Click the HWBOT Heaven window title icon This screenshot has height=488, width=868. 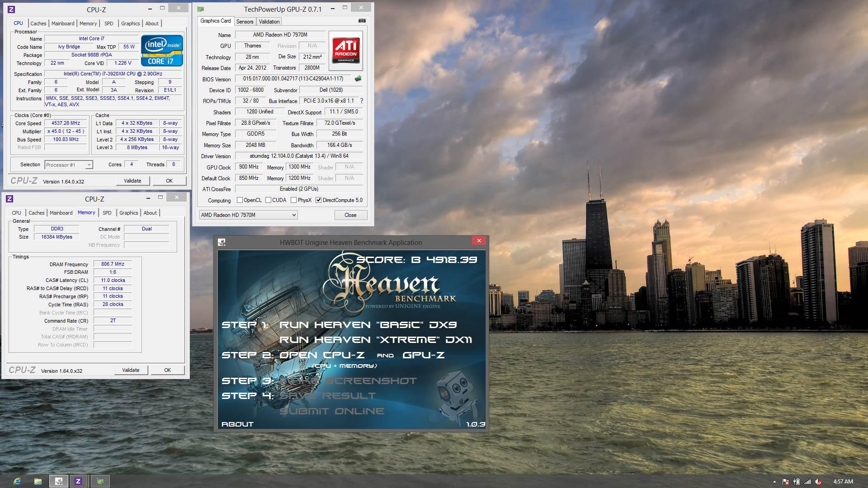222,242
